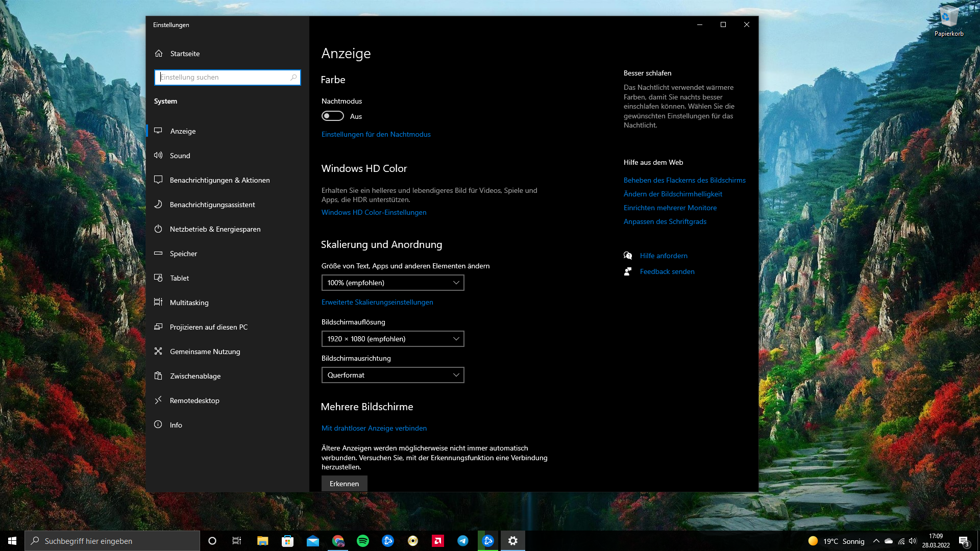
Task: Expand the 100% (empfohlen) scaling dropdown
Action: pyautogui.click(x=393, y=283)
